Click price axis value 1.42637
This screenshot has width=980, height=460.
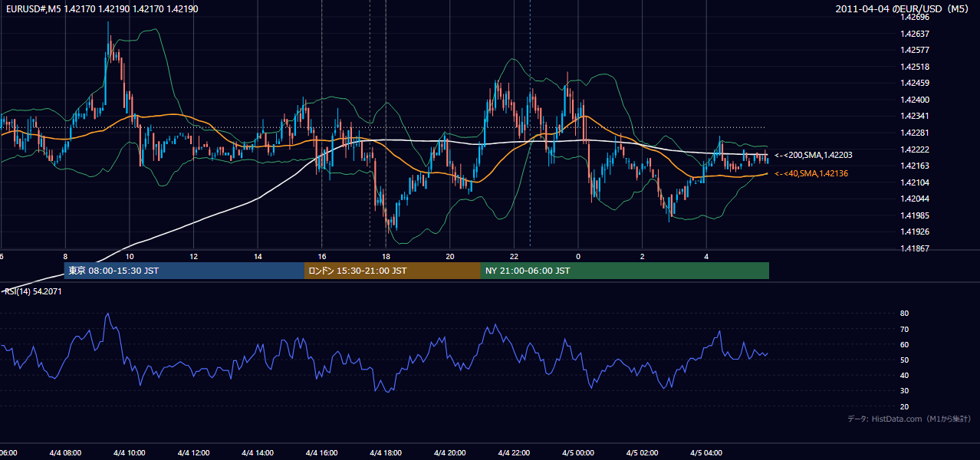pos(915,34)
